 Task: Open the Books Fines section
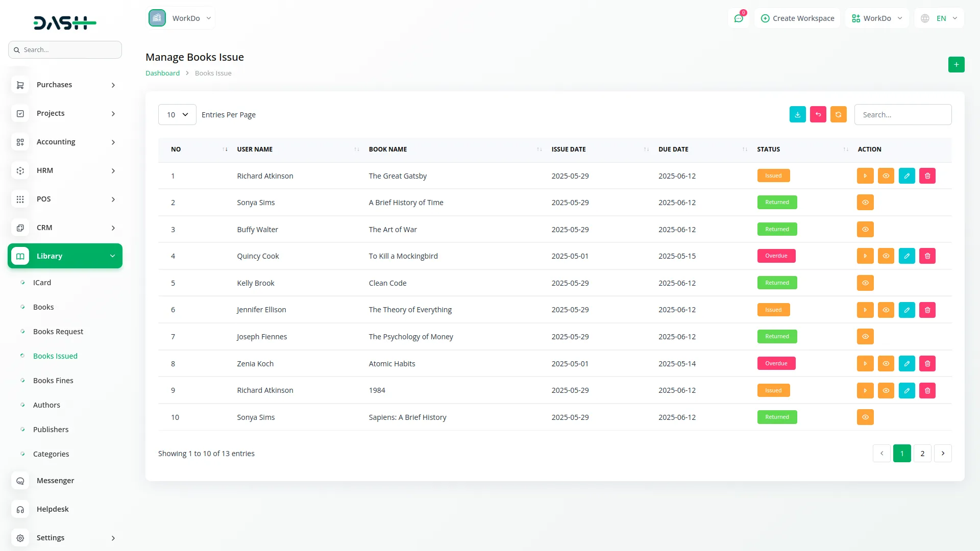pos(53,380)
